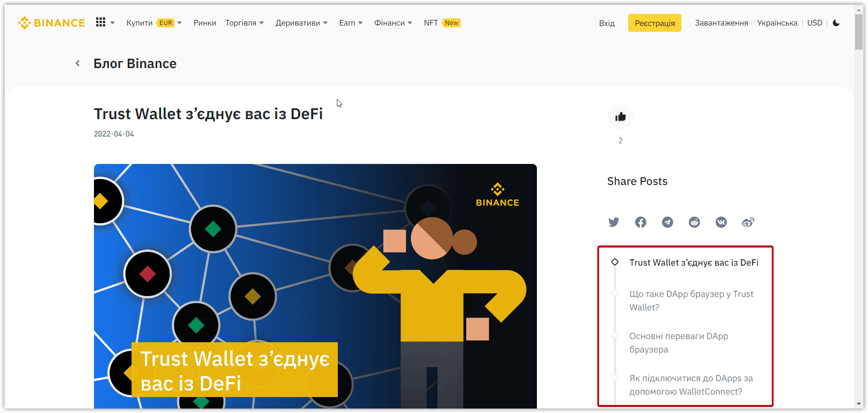This screenshot has width=868, height=413.
Task: Share the post on Weibo
Action: [x=748, y=222]
